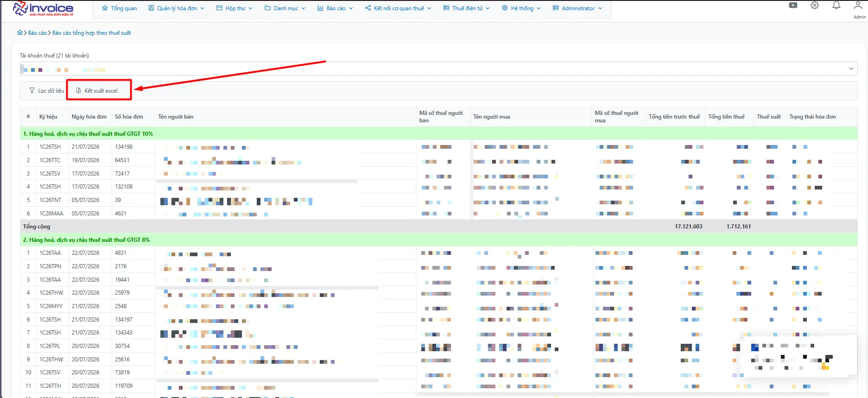Show notifications via the bell icon

click(836, 6)
